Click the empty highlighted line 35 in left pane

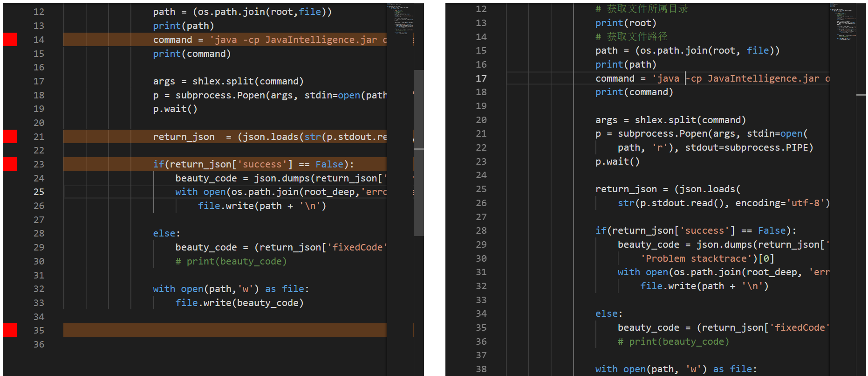tap(225, 330)
